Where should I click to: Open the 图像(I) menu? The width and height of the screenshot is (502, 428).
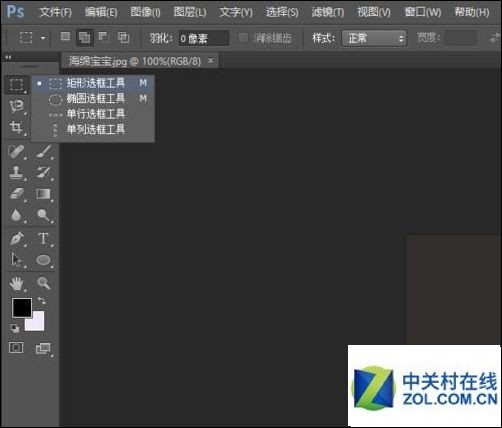(145, 12)
